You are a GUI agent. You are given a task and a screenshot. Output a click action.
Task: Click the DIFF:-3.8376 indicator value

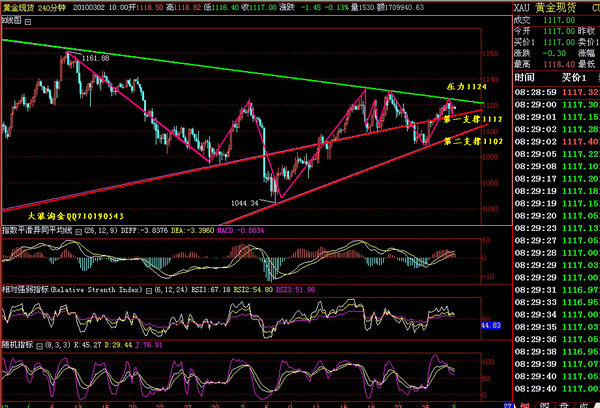point(144,230)
